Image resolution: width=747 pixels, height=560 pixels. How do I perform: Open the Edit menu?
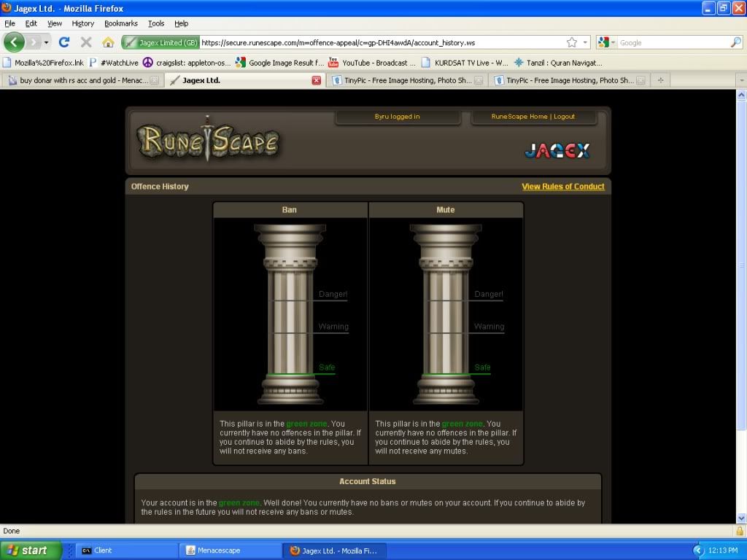pos(31,23)
